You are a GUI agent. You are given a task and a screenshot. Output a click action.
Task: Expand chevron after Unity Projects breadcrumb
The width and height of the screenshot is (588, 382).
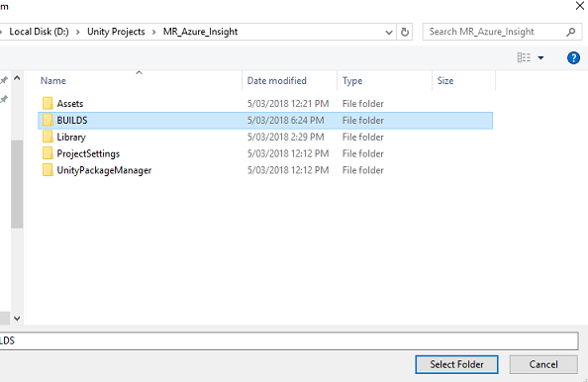153,33
